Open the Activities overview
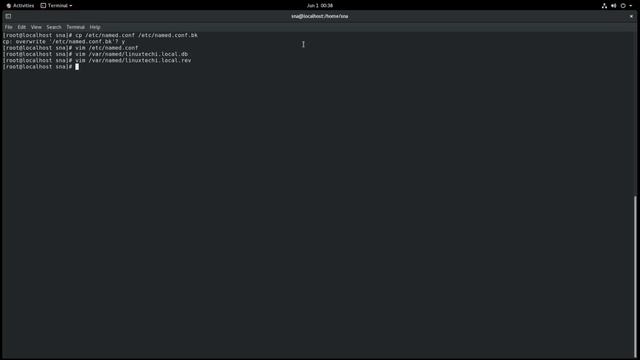The image size is (640, 360). (x=20, y=6)
